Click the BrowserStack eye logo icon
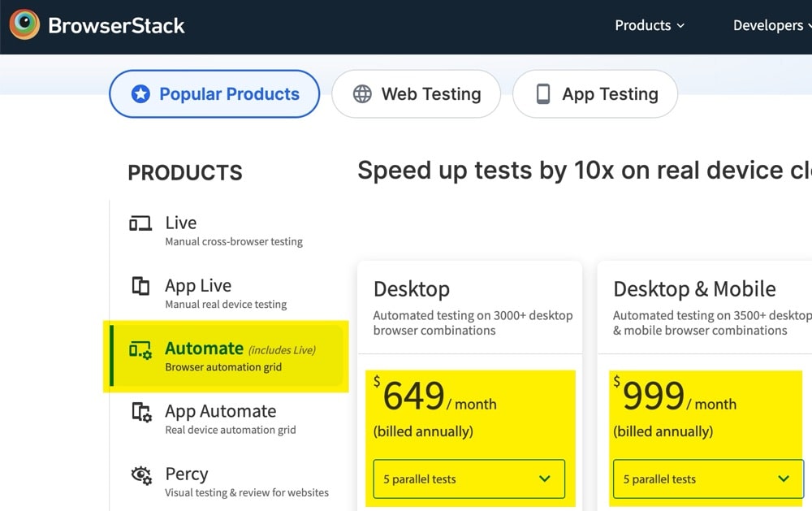Screen dimensions: 812x511 (24, 24)
